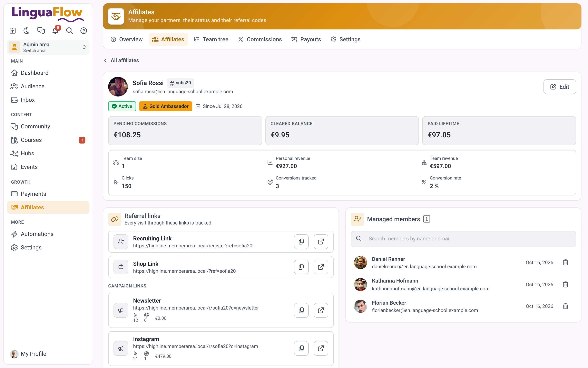Go back to All affiliates

121,60
